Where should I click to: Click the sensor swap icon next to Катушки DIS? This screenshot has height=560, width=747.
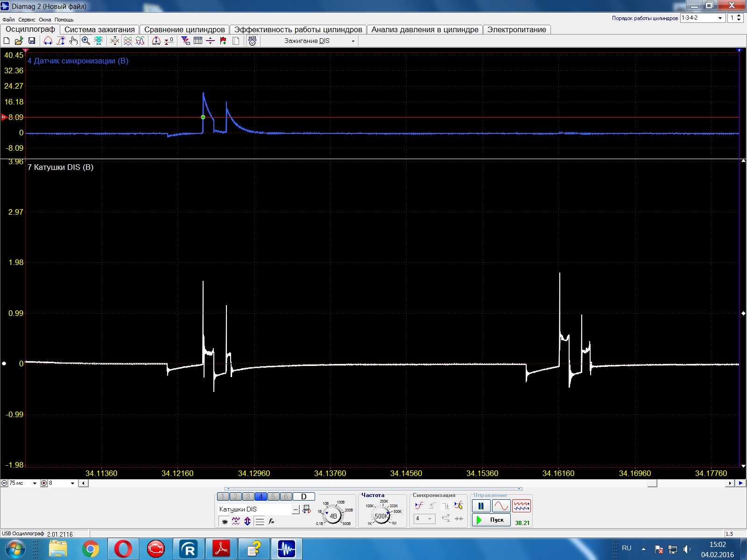point(307,510)
